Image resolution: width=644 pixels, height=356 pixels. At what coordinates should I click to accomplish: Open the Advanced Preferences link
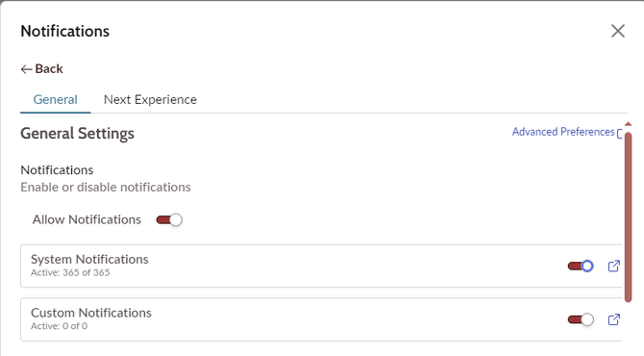coord(563,132)
